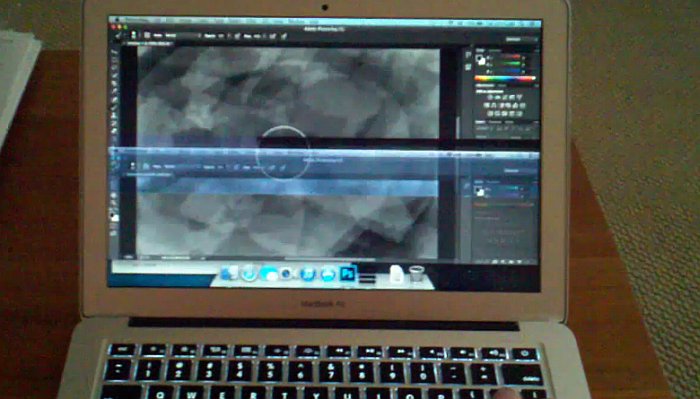Add a Hue/Saturation adjustment, second-row first icon
700x399 pixels.
(x=486, y=106)
